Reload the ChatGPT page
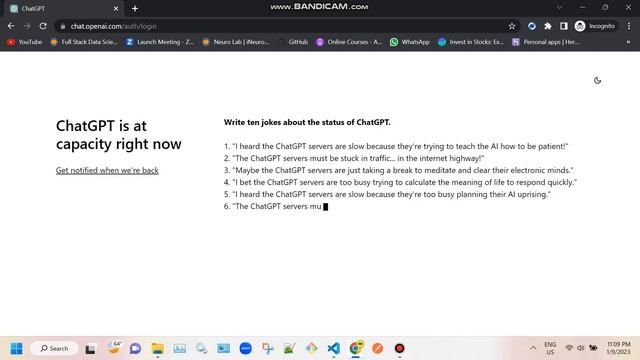 pos(43,26)
